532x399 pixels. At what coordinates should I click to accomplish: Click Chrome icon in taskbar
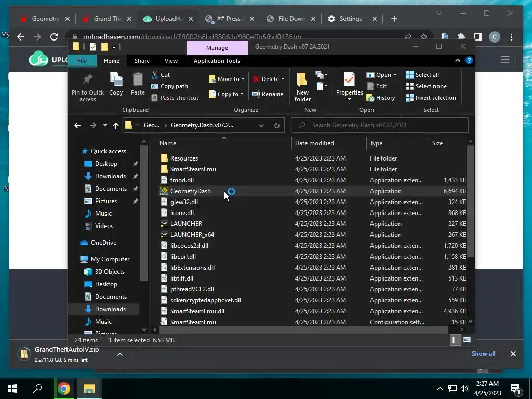(x=63, y=389)
